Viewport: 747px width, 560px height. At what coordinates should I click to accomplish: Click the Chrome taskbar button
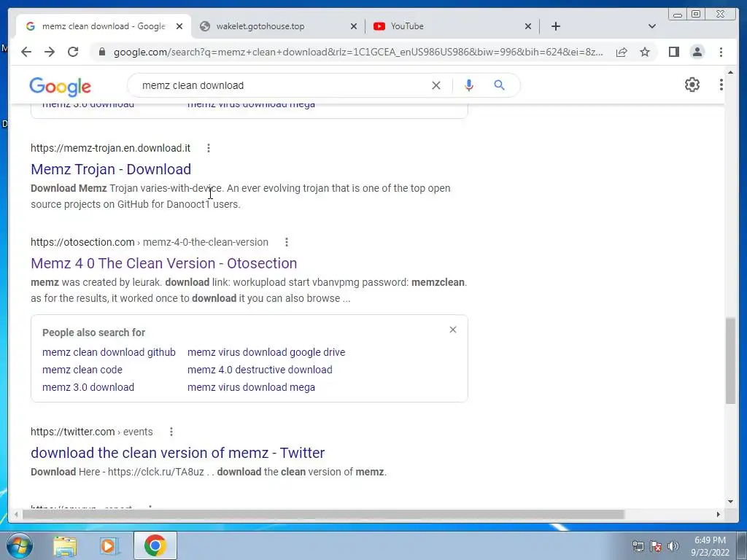click(155, 545)
